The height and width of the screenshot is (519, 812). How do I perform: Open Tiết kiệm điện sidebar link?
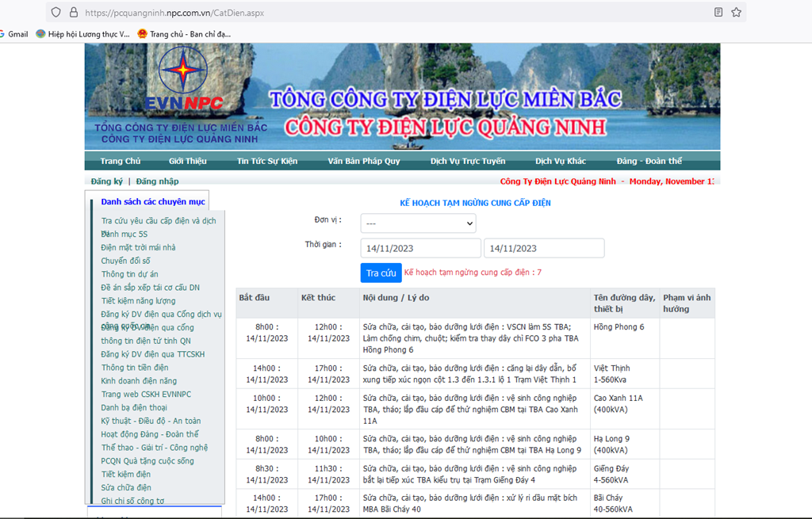(126, 475)
